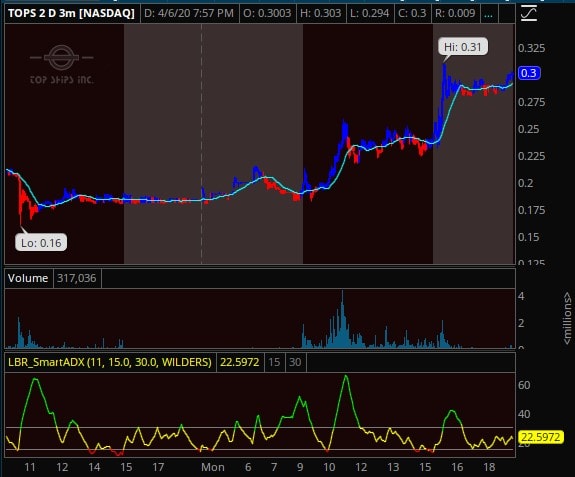Click the 0.15 price axis label

(x=528, y=237)
